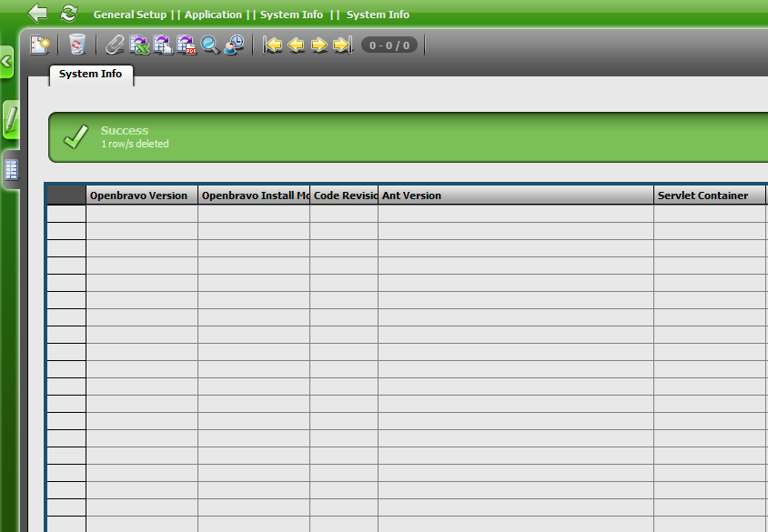Open the audit trail user-clock icon
The width and height of the screenshot is (768, 532).
click(234, 45)
